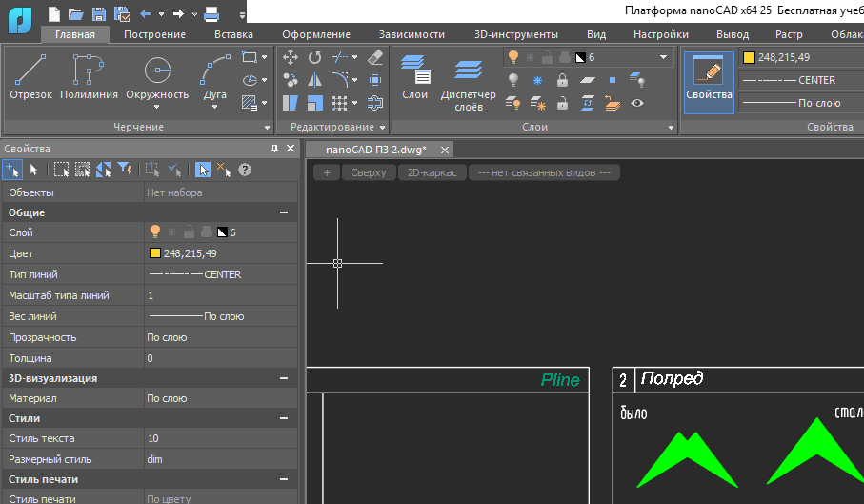864x504 pixels.
Task: Select the Отрезок line tool
Action: click(x=30, y=77)
